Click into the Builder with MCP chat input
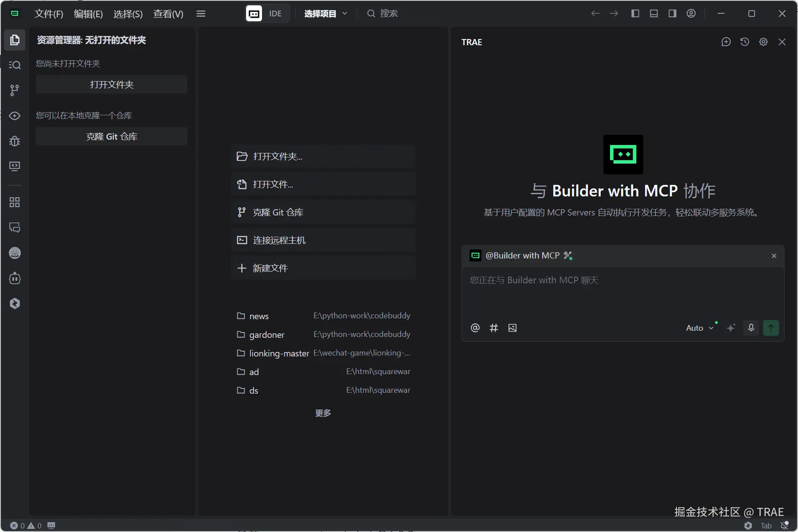The image size is (798, 532). coord(623,293)
